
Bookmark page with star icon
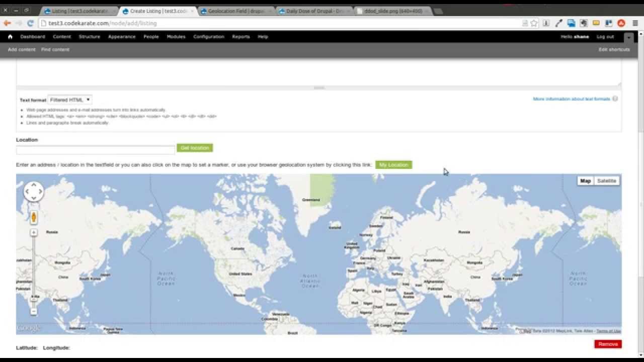(x=534, y=23)
